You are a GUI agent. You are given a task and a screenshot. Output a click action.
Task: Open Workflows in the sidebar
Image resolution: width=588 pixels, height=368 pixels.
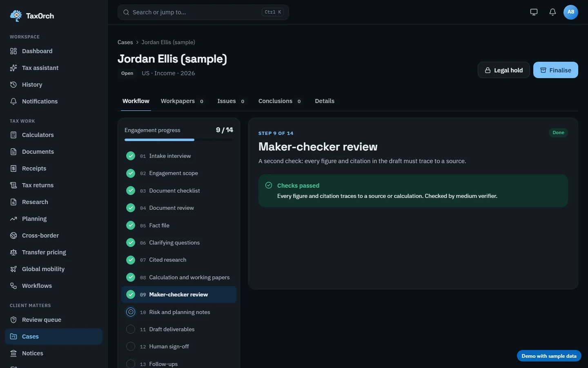[x=53, y=286]
